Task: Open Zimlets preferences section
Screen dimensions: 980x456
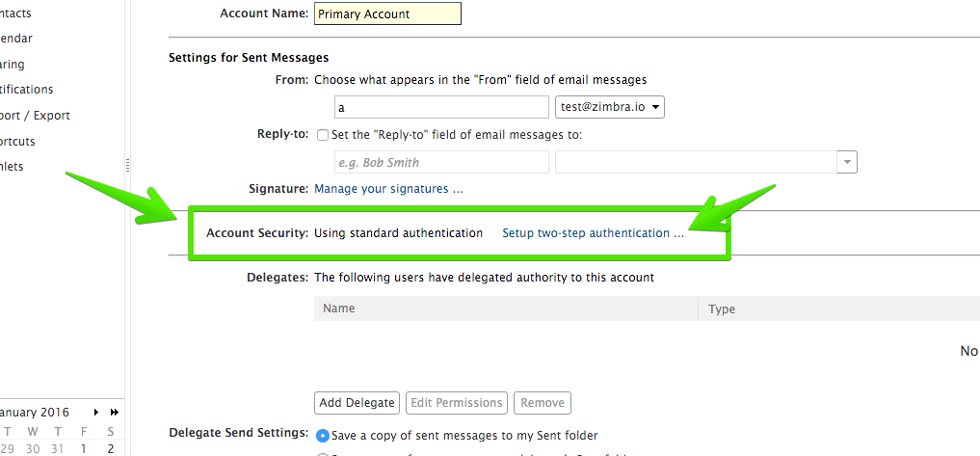Action: click(13, 167)
